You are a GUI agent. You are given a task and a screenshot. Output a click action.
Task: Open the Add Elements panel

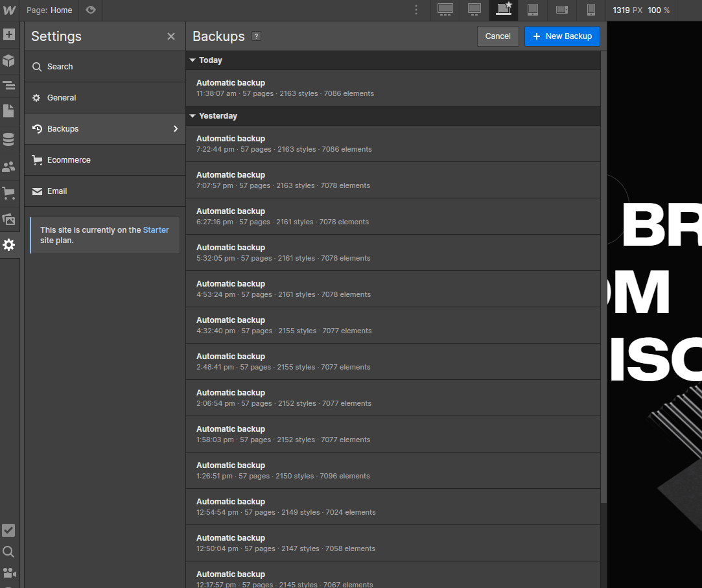click(x=9, y=34)
